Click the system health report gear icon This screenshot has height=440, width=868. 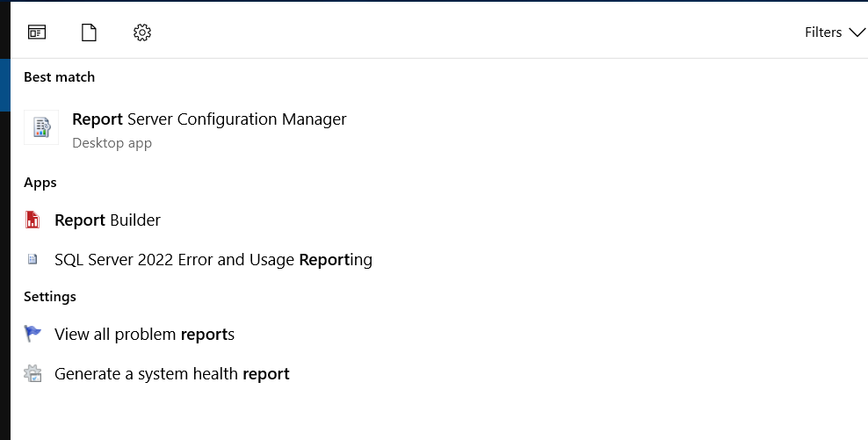(33, 373)
